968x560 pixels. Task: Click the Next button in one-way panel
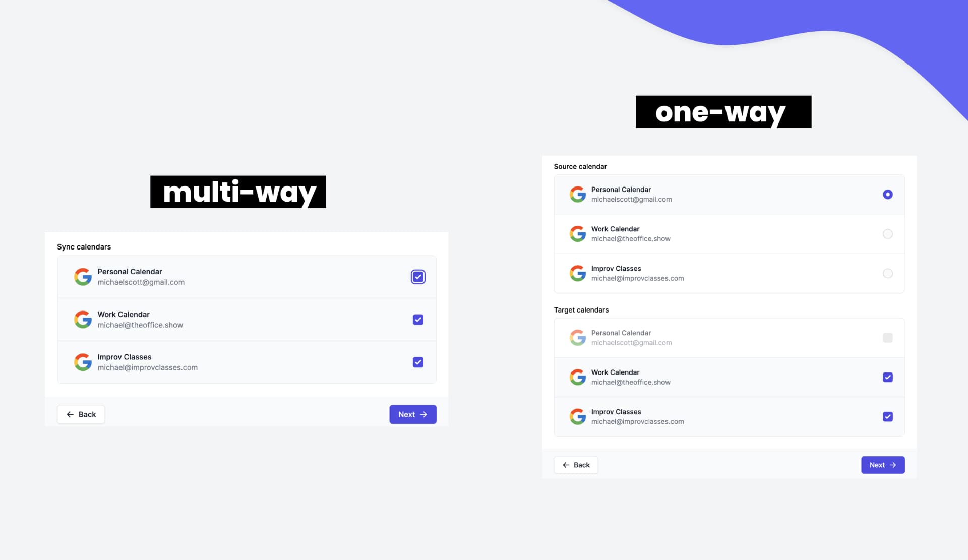coord(882,465)
